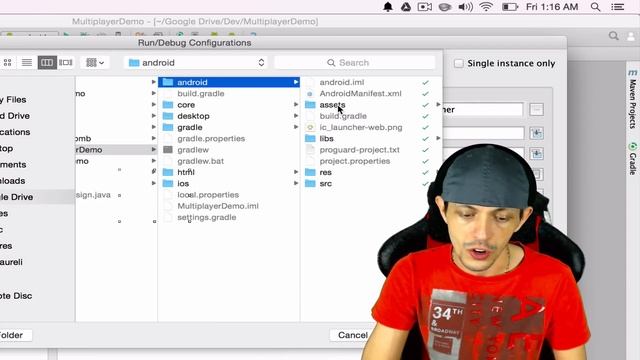
Task: Expand the html folder arrow
Action: click(x=296, y=172)
